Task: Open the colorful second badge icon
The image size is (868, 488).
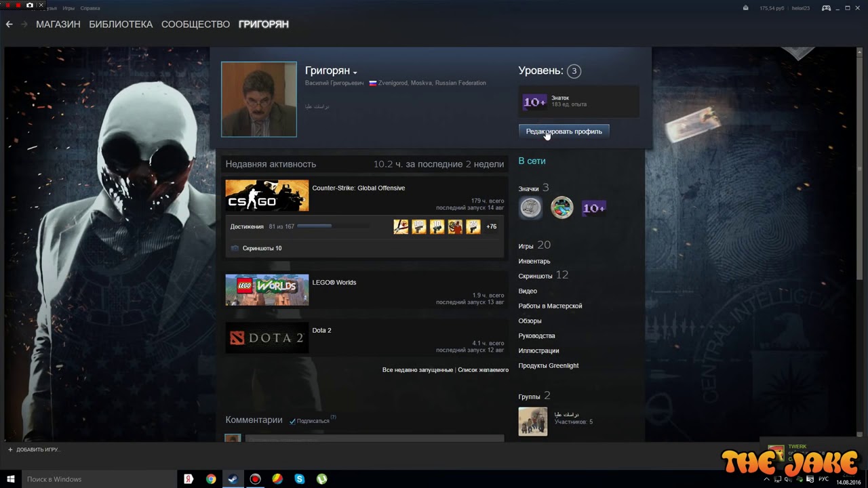Action: click(x=561, y=208)
